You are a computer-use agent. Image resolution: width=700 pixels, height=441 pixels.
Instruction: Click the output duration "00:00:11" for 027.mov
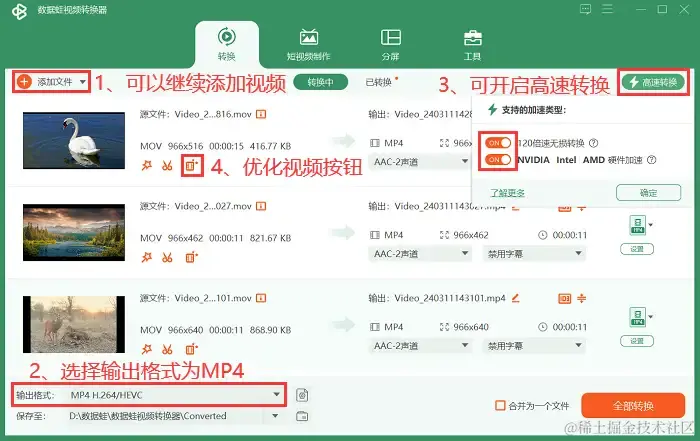tap(570, 235)
